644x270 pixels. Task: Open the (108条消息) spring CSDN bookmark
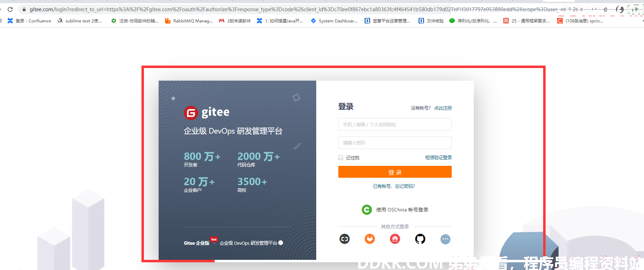tap(580, 21)
